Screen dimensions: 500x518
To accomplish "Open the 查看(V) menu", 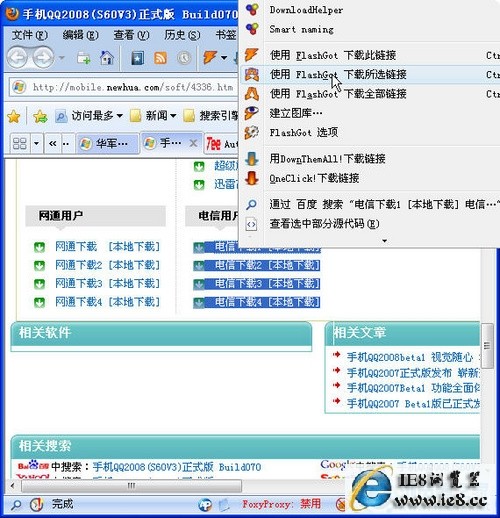I will point(131,35).
